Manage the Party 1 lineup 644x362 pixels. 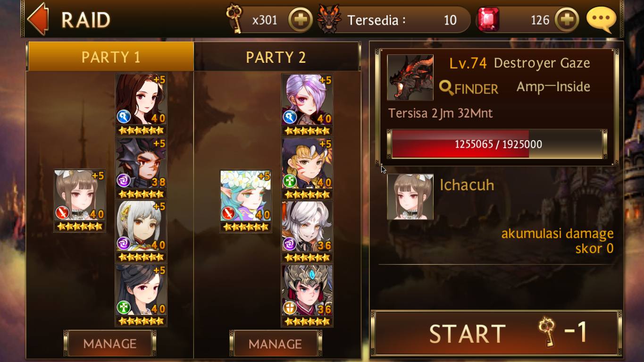coord(110,344)
